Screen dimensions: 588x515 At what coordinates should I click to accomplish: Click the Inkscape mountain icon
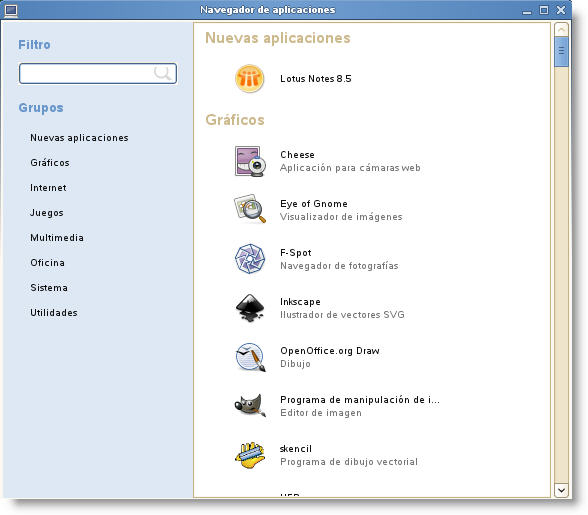tap(250, 308)
